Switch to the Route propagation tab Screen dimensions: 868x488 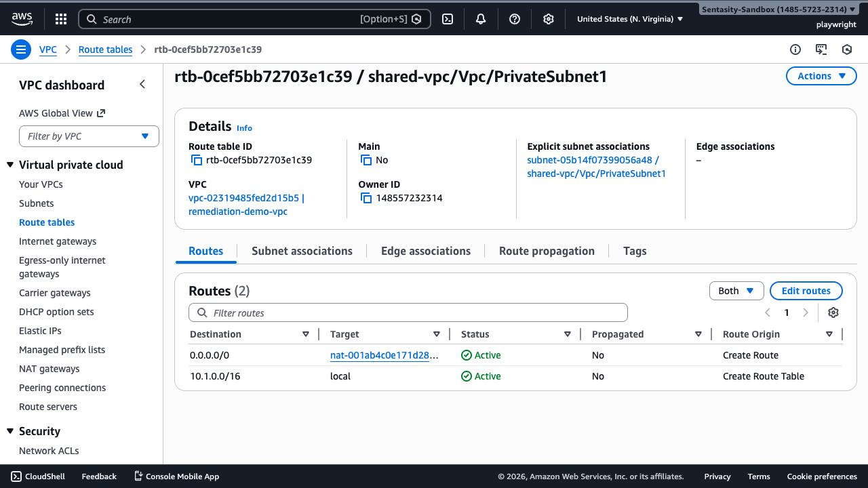point(547,251)
